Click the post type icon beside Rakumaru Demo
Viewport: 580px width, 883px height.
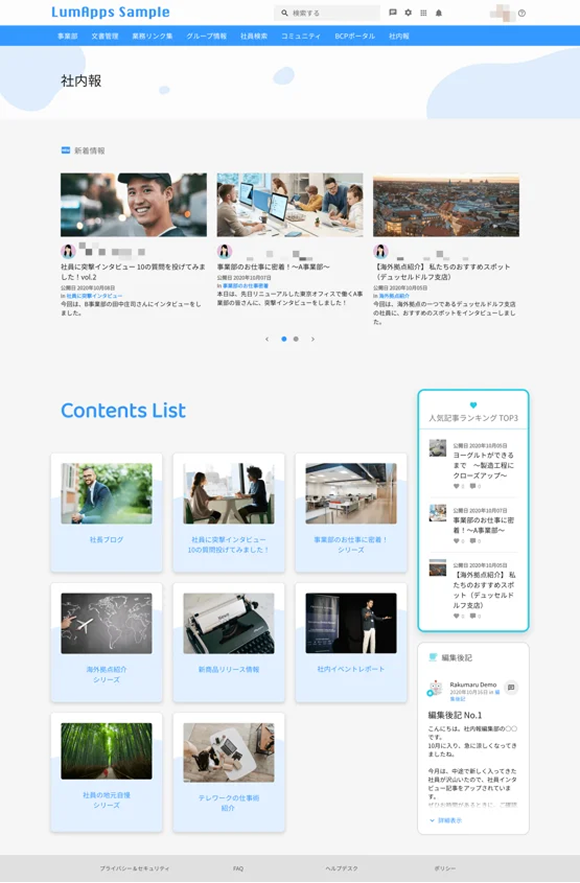(x=511, y=688)
